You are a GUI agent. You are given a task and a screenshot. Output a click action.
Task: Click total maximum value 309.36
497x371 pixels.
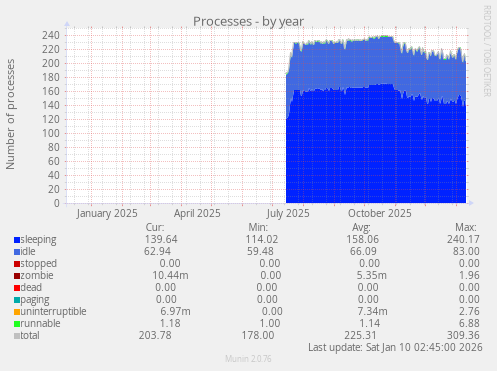463,335
